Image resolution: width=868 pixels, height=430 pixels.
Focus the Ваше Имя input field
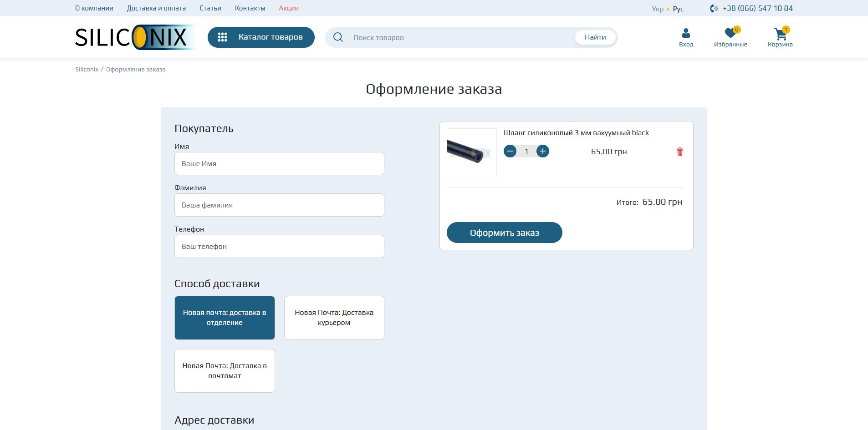pyautogui.click(x=279, y=164)
